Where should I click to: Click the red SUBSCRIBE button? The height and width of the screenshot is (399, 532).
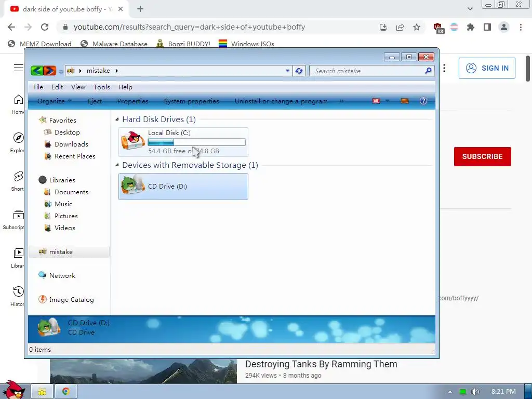click(483, 156)
